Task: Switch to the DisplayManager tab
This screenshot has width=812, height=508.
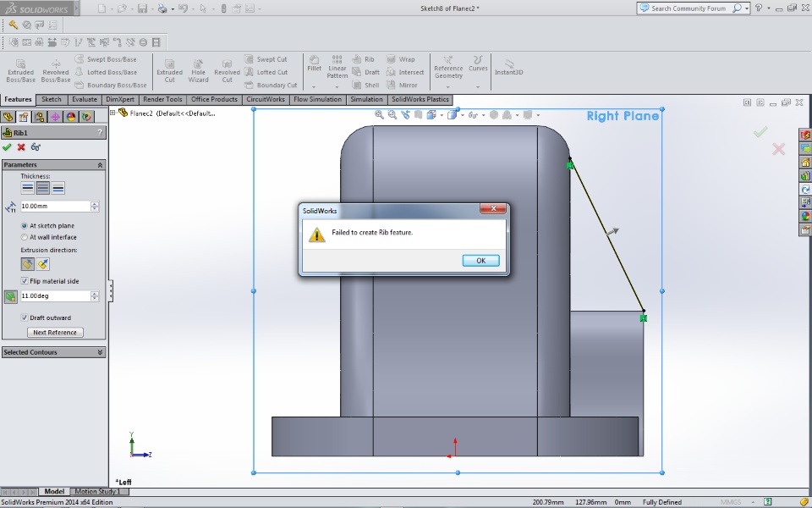Action: 71,117
